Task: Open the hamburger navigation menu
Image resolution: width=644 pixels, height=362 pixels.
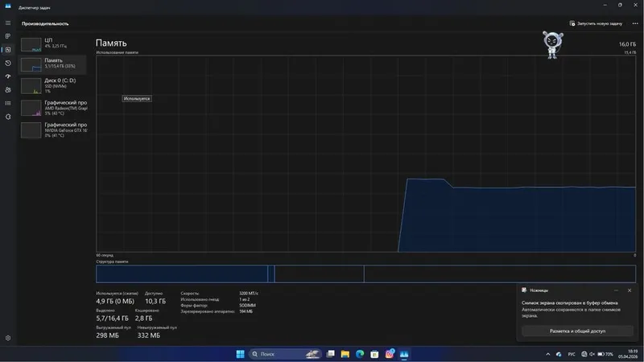Action: click(x=8, y=23)
